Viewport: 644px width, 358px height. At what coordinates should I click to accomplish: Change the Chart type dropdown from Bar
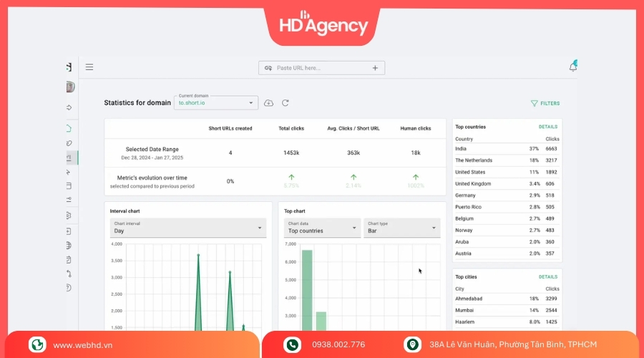point(401,228)
